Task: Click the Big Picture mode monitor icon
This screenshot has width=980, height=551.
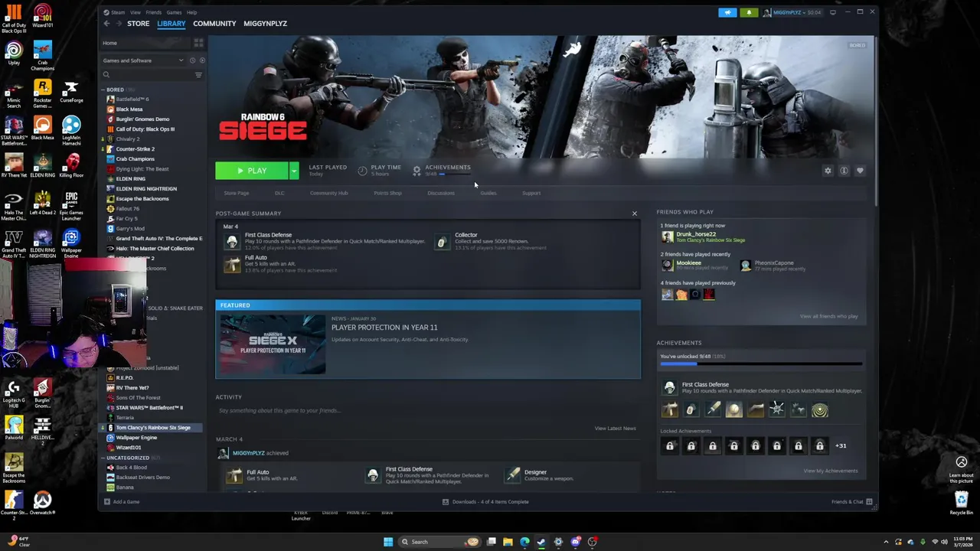Action: [x=833, y=12]
